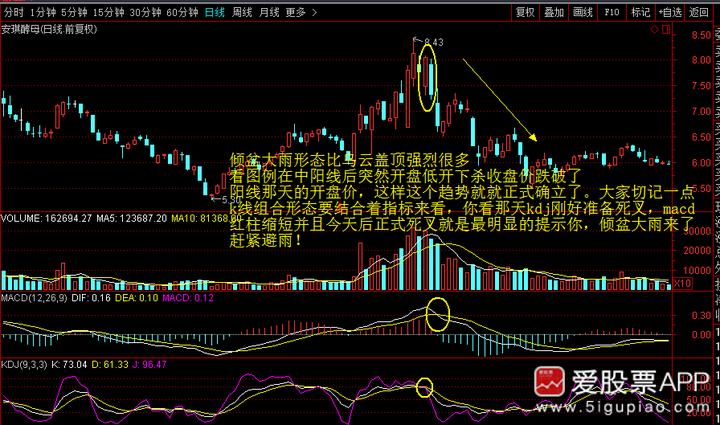Open F10 company information

(x=612, y=12)
